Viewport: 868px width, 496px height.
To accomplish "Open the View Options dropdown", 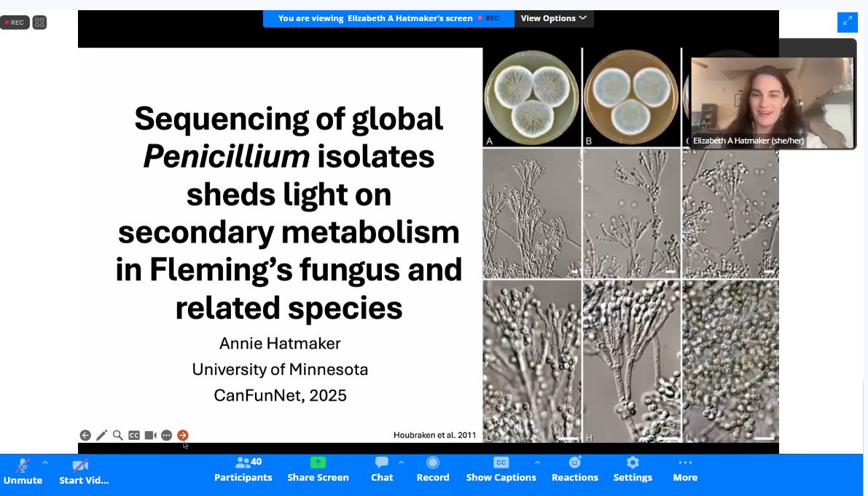I will [x=554, y=18].
